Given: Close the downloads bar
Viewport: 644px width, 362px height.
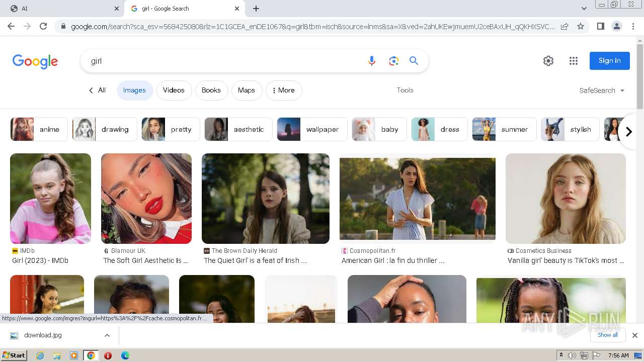Looking at the screenshot, I should click(635, 335).
